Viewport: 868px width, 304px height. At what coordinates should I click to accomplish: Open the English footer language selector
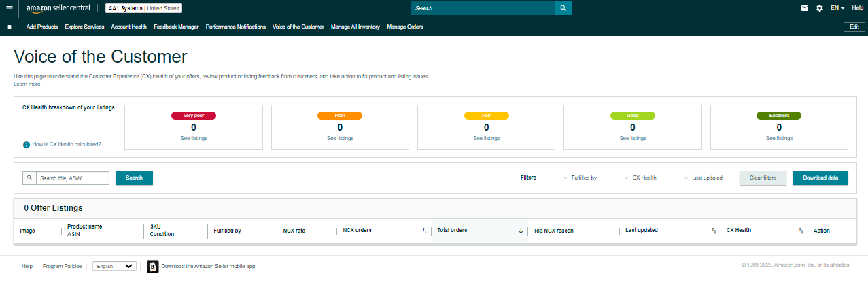[114, 267]
